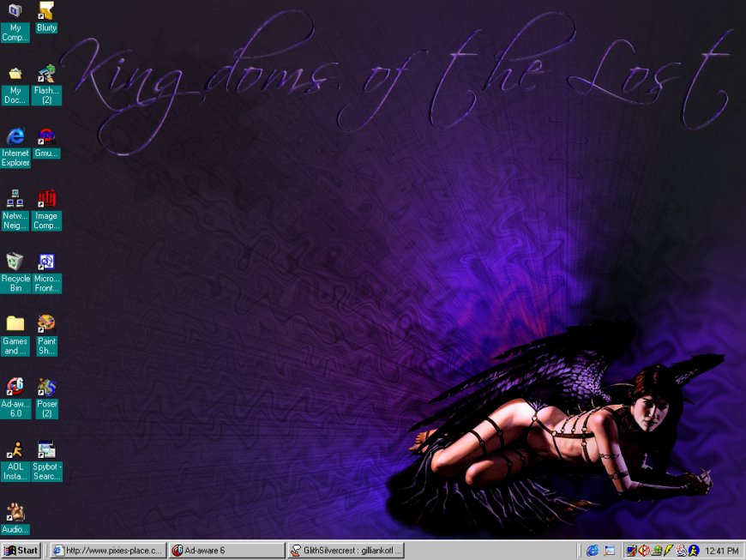Image resolution: width=746 pixels, height=560 pixels.
Task: Open the My Computer desktop icon
Action: [15, 12]
